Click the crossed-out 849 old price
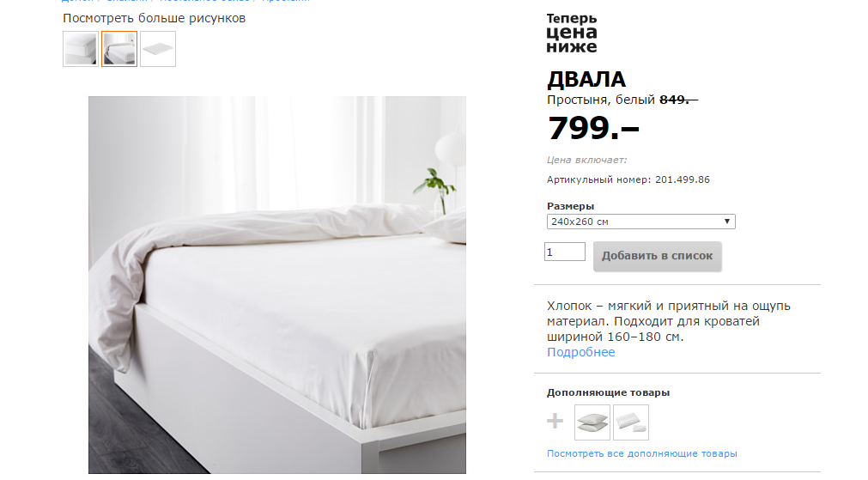868x480 pixels. (x=678, y=100)
